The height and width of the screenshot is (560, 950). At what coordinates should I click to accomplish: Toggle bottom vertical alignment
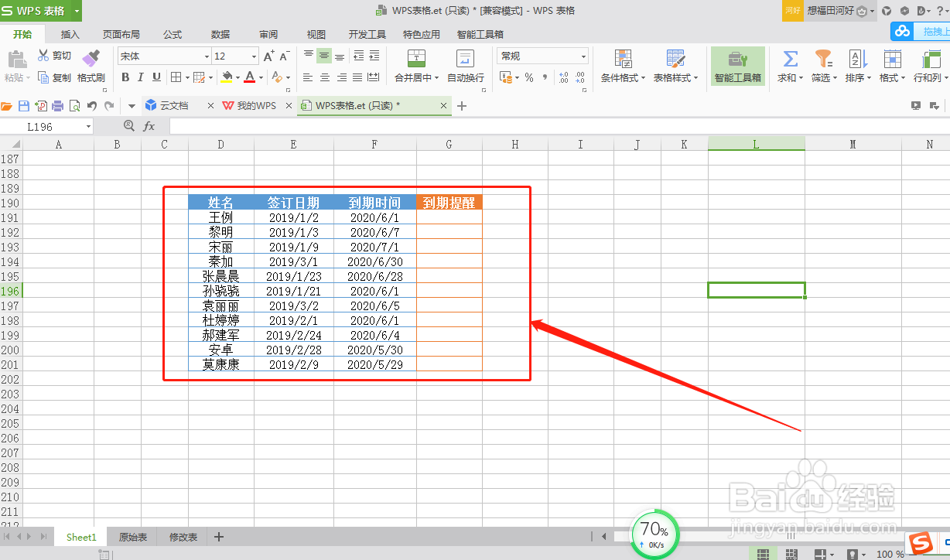tap(340, 56)
